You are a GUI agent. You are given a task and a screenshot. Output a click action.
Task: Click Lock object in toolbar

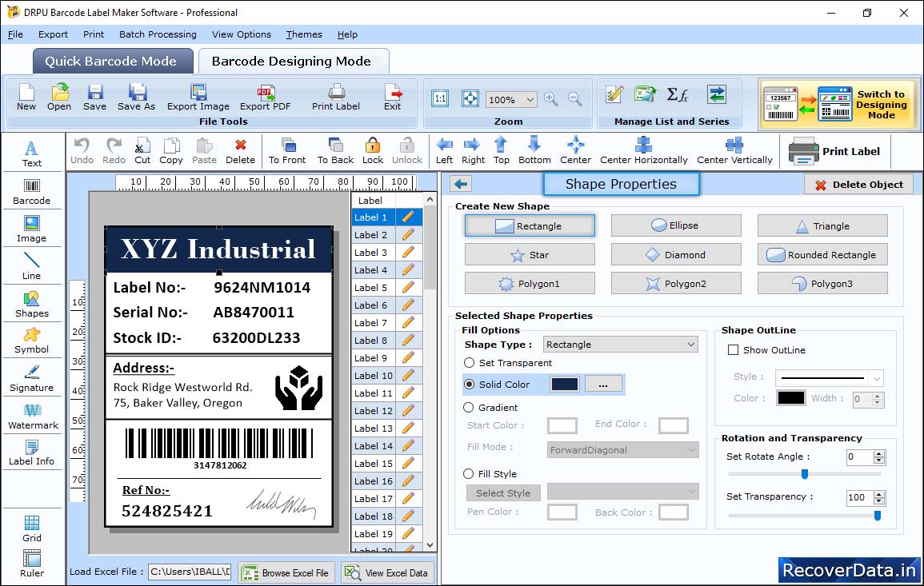373,151
